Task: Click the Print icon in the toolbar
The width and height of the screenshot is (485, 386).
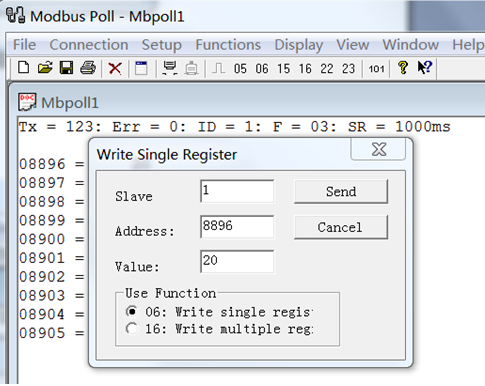Action: pos(88,68)
